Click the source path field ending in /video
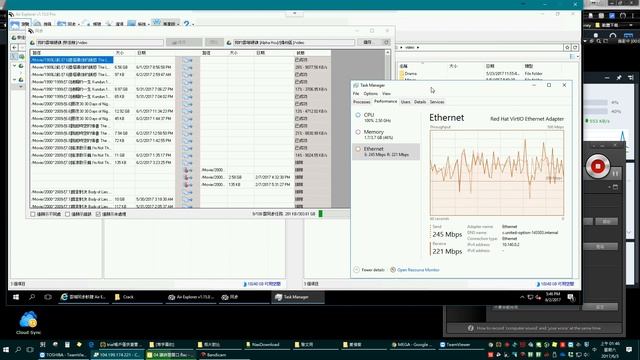The width and height of the screenshot is (640, 360). coord(100,42)
